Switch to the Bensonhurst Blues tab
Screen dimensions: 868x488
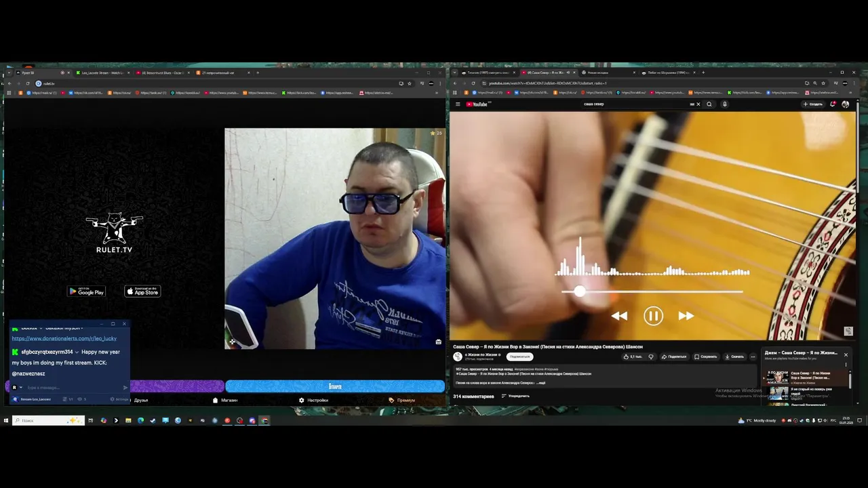[163, 73]
